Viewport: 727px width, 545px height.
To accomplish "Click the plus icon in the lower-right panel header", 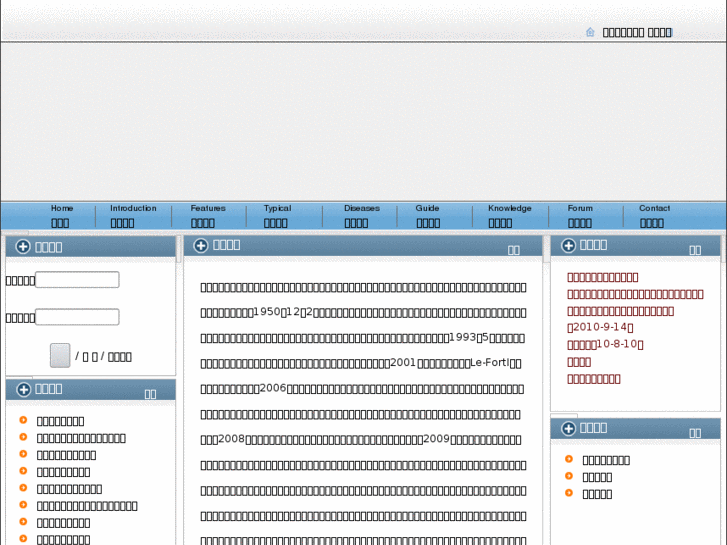I will (568, 428).
